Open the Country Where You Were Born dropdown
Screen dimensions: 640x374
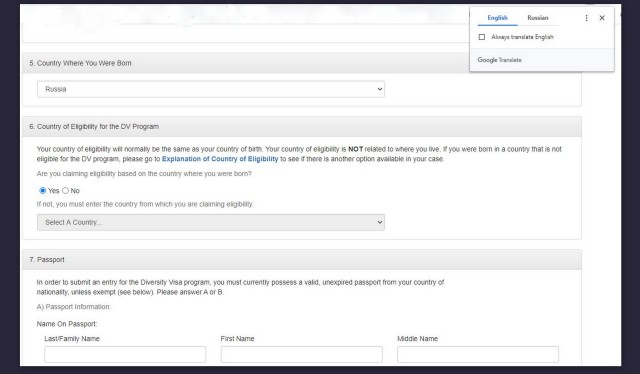[x=211, y=89]
